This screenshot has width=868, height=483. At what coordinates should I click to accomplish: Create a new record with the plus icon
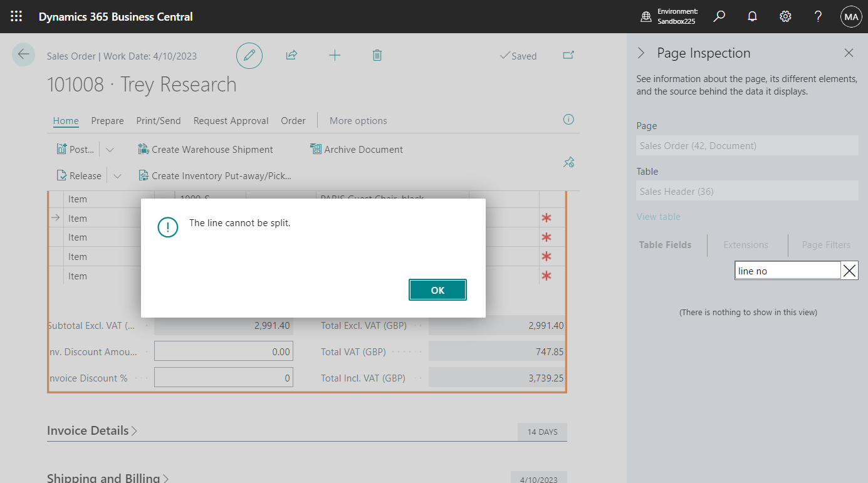[x=335, y=55]
